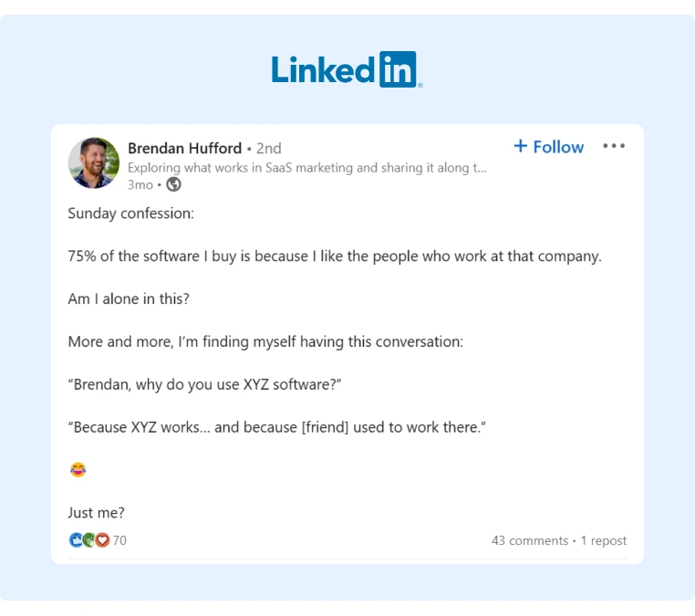Open the 1 repost link

point(604,540)
